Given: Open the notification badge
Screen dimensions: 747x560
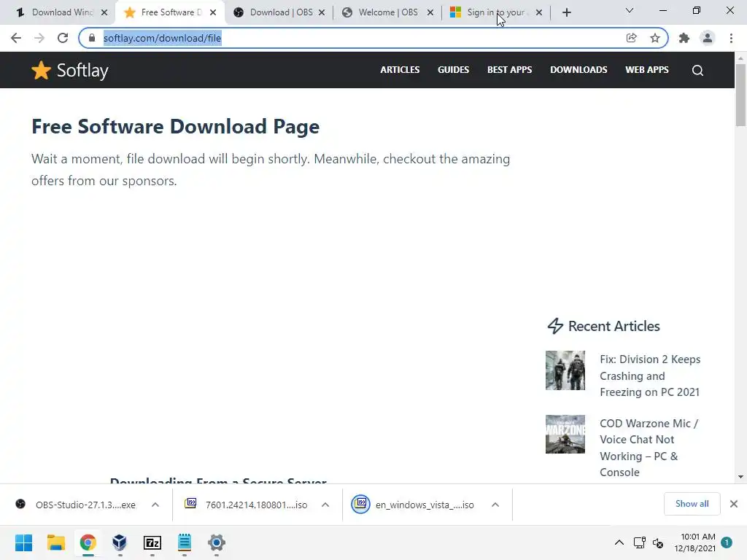Looking at the screenshot, I should click(x=727, y=542).
